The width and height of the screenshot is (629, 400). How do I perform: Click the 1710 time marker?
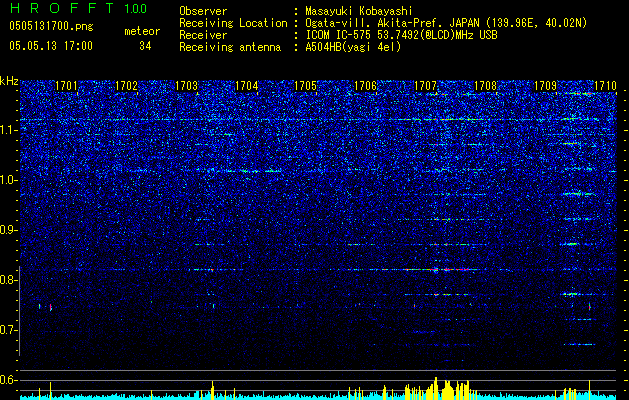tap(605, 86)
